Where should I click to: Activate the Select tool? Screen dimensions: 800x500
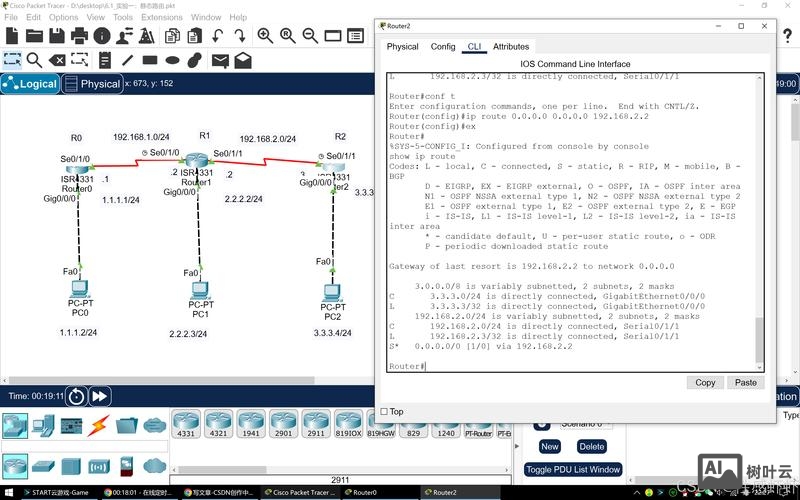coord(12,60)
